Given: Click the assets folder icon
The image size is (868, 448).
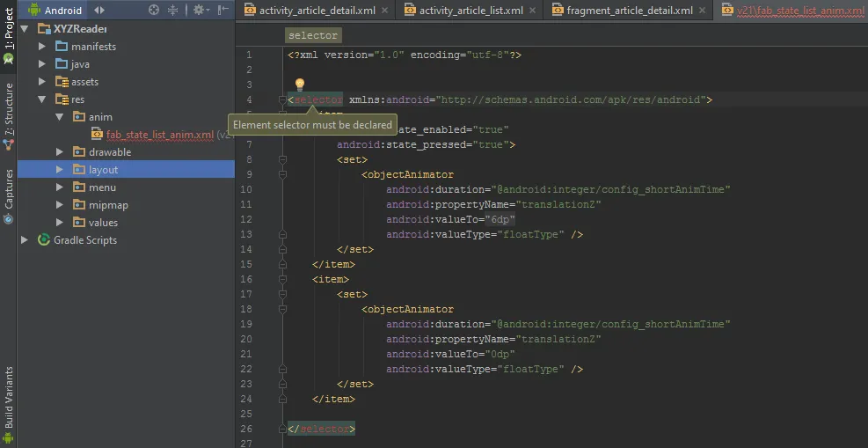Looking at the screenshot, I should click(62, 82).
